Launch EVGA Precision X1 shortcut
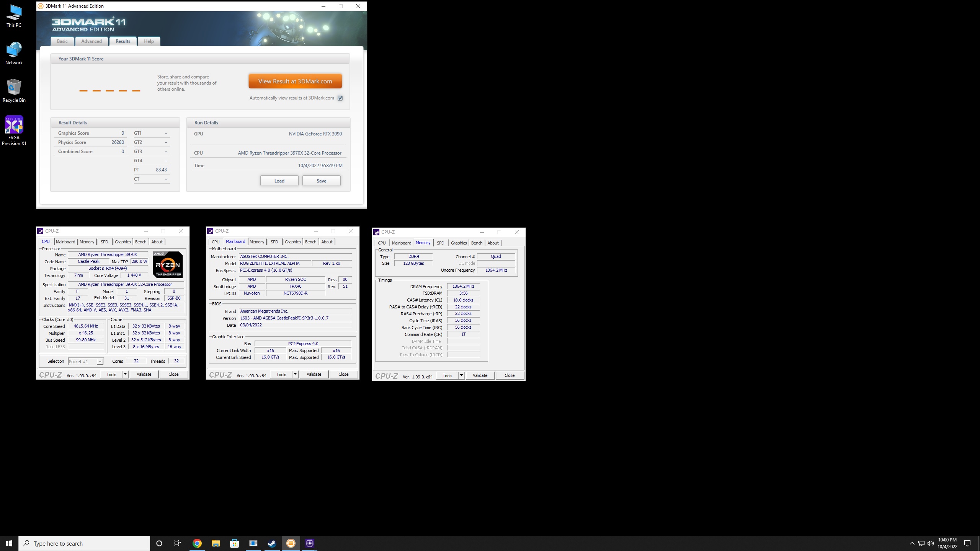980x551 pixels. 14,130
